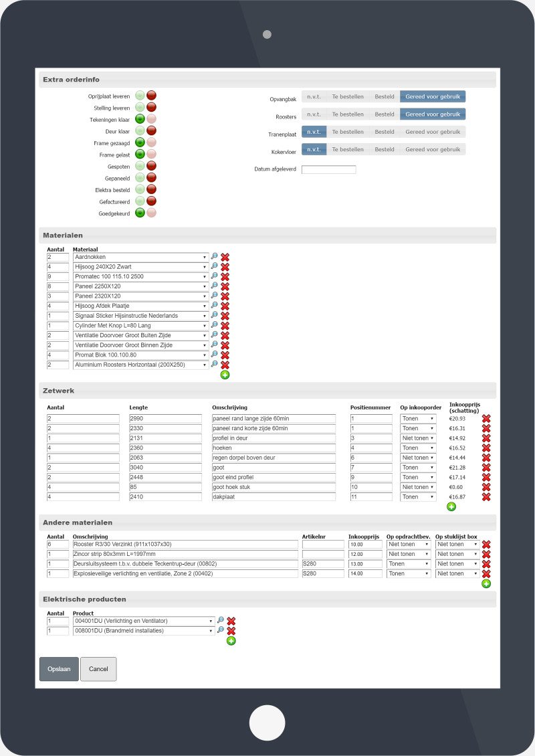
Task: Edit Inkoopprijs field showing 14.00
Action: point(365,574)
